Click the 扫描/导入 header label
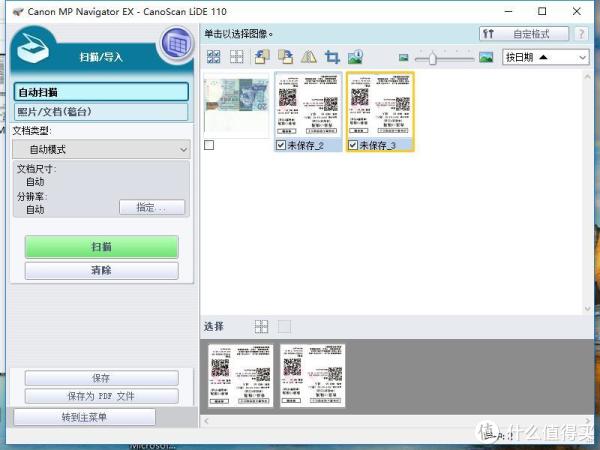This screenshot has height=450, width=600. pyautogui.click(x=101, y=57)
